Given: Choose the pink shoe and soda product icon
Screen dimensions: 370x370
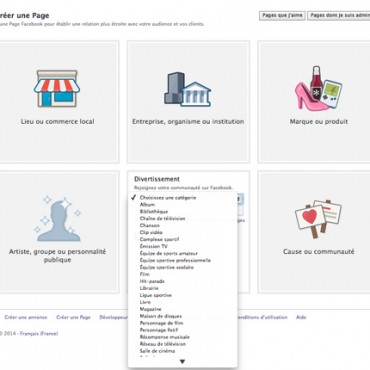Looking at the screenshot, I should coord(318,88).
